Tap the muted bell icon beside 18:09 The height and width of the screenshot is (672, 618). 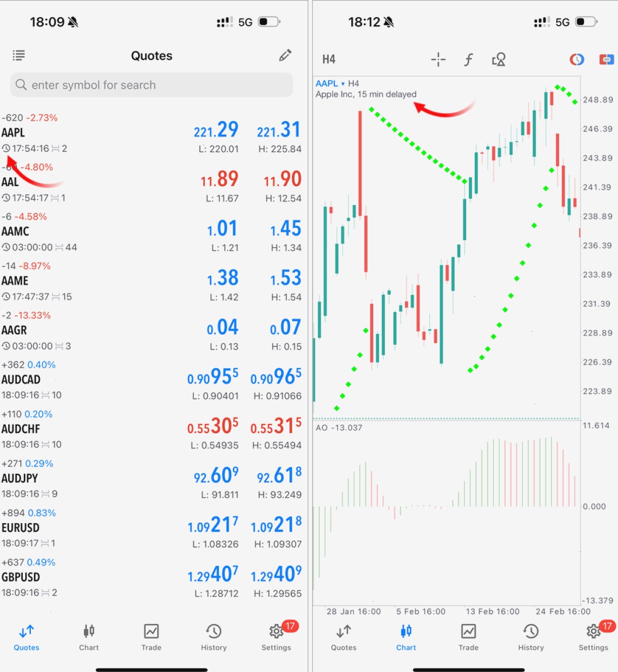pos(73,22)
